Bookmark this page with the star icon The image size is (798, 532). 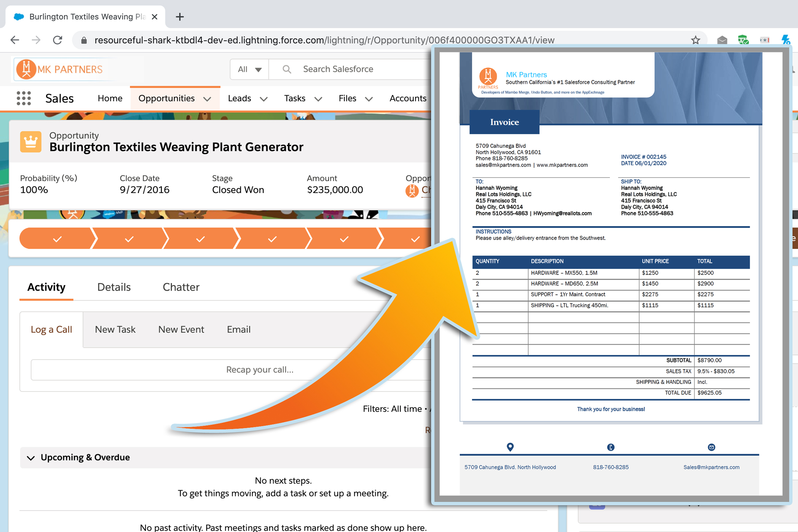[x=695, y=40]
